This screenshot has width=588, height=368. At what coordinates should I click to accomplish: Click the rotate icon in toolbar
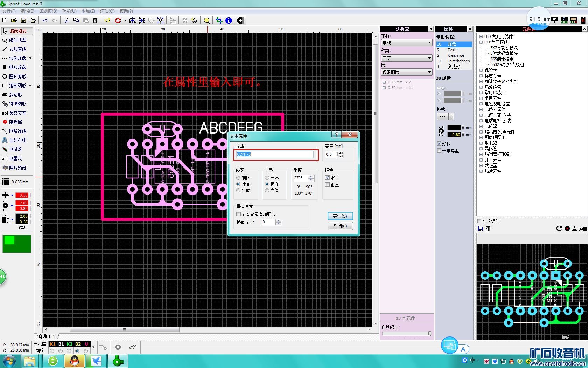coord(118,21)
